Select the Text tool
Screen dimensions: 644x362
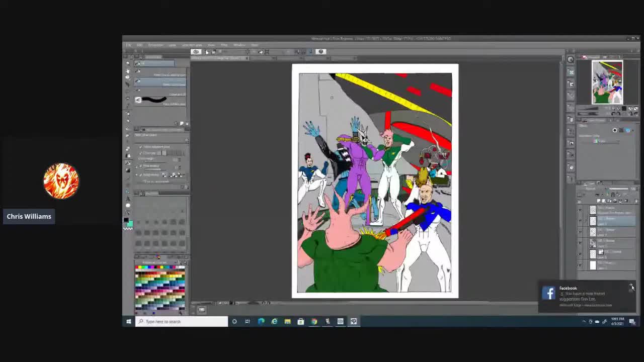[x=128, y=198]
